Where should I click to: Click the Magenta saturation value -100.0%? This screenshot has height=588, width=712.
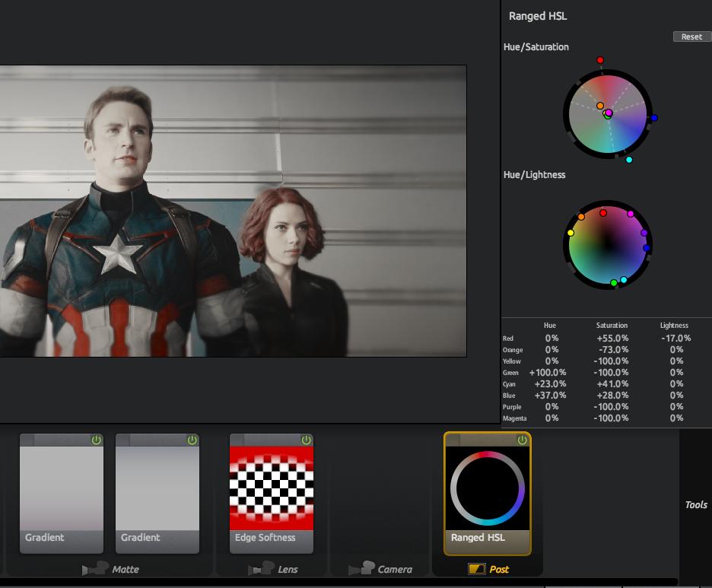click(x=611, y=418)
